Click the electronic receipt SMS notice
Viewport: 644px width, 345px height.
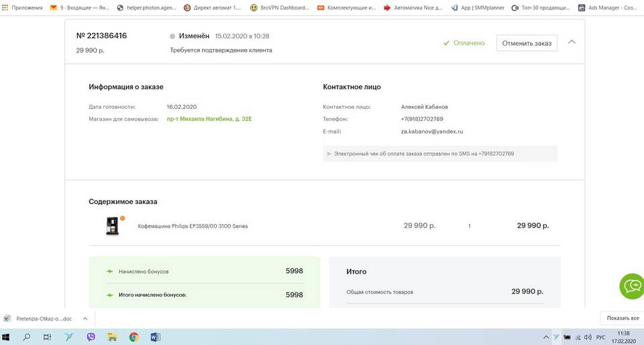[x=440, y=154]
